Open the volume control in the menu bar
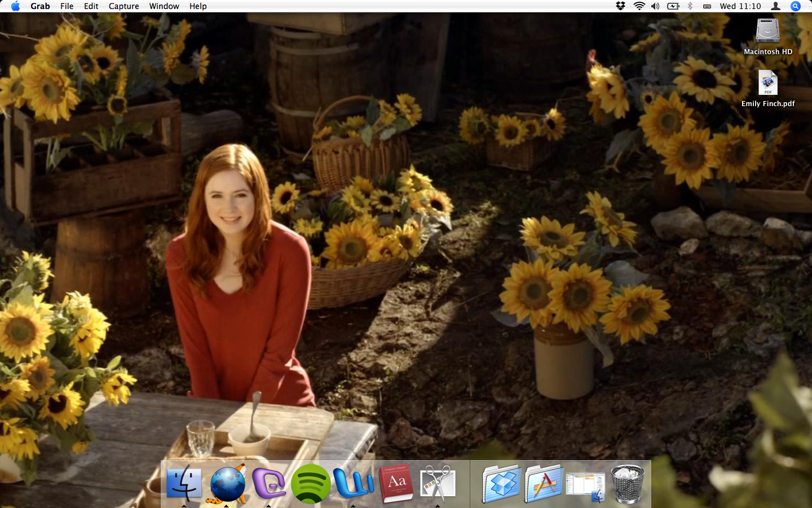Screen dimensions: 812x508 [655, 6]
